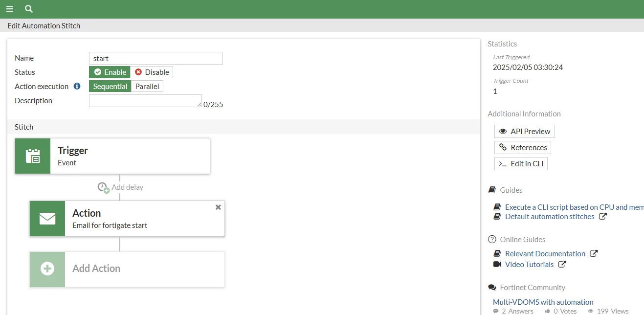Click the Trigger calendar event icon
This screenshot has height=315, width=644.
33,156
